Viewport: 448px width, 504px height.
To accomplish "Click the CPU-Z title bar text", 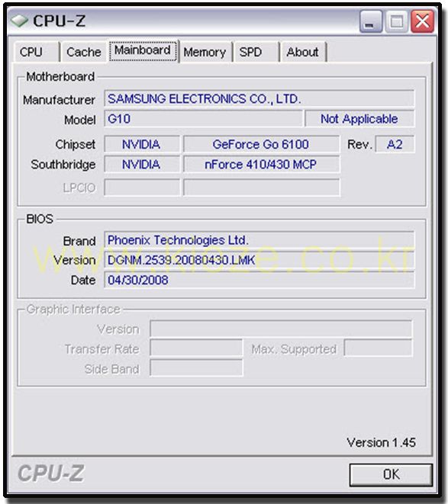I will coord(60,21).
